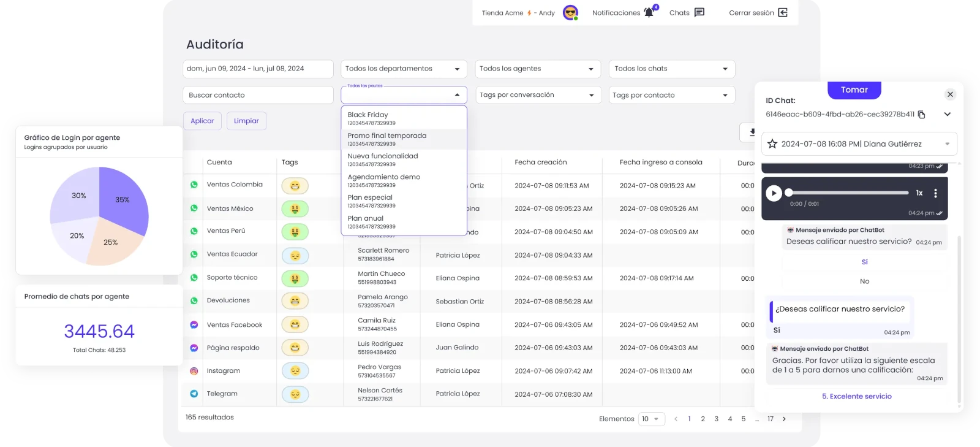Click the No reply option
Image resolution: width=980 pixels, height=447 pixels.
click(864, 281)
